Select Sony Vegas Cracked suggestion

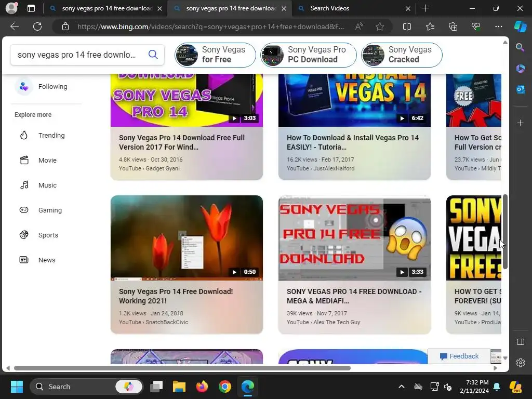point(402,55)
